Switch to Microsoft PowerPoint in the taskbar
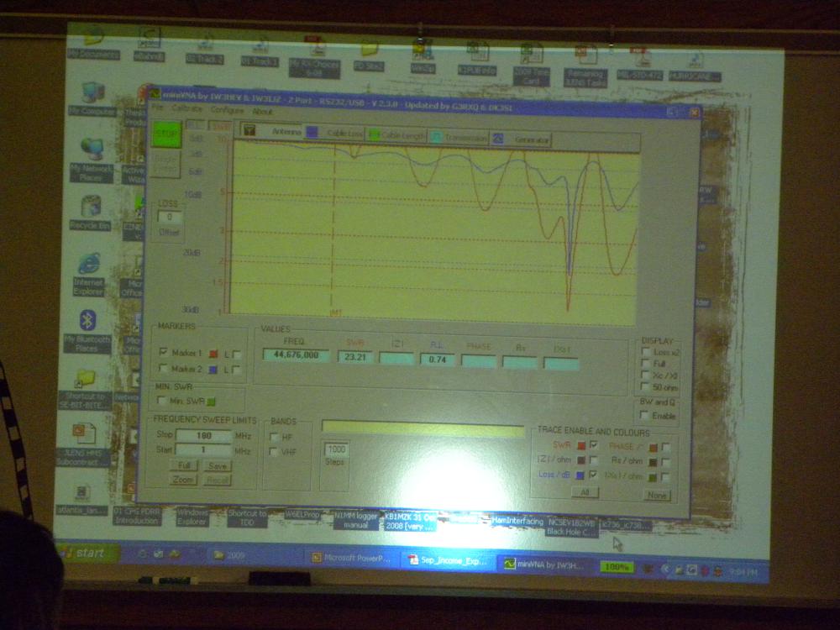The height and width of the screenshot is (630, 840). (x=351, y=559)
